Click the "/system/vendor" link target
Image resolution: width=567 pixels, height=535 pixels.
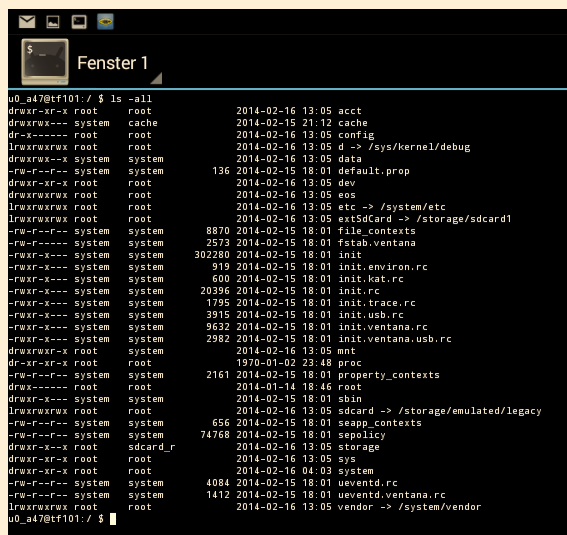(440, 507)
